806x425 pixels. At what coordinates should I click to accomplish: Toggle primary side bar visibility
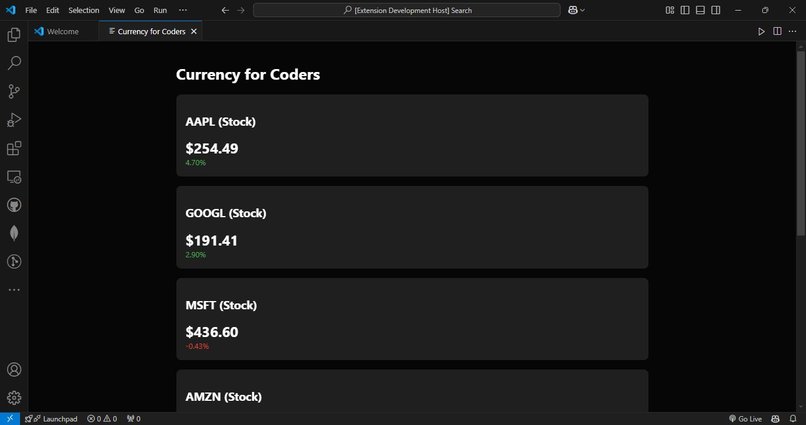[x=685, y=10]
